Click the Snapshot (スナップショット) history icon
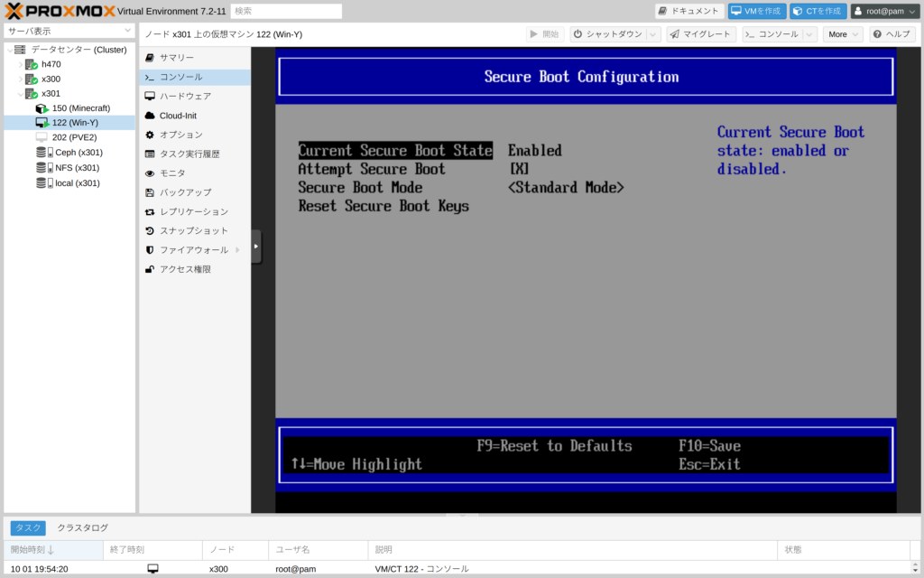924x578 pixels. point(150,230)
